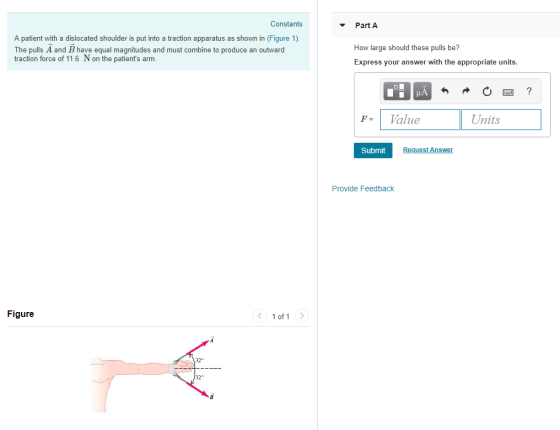
Task: Open the Constants link
Action: coord(286,24)
